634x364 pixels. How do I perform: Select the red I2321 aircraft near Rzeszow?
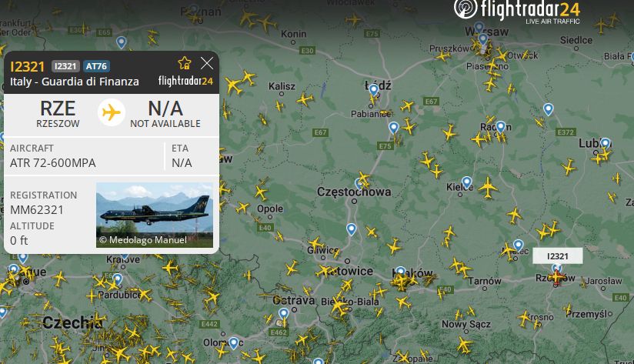tap(557, 278)
